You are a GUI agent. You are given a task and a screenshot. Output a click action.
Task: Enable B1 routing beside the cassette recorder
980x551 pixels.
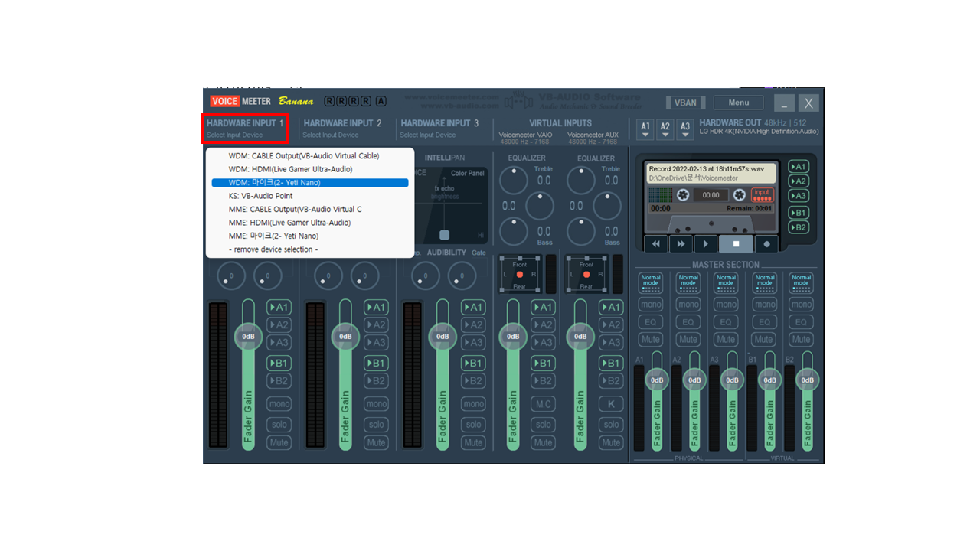[x=799, y=213]
